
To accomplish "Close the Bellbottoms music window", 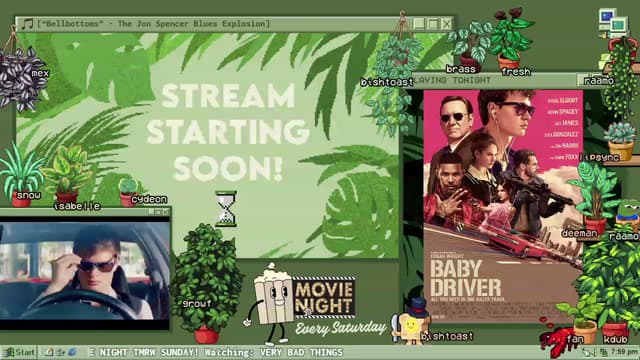I will click(447, 24).
